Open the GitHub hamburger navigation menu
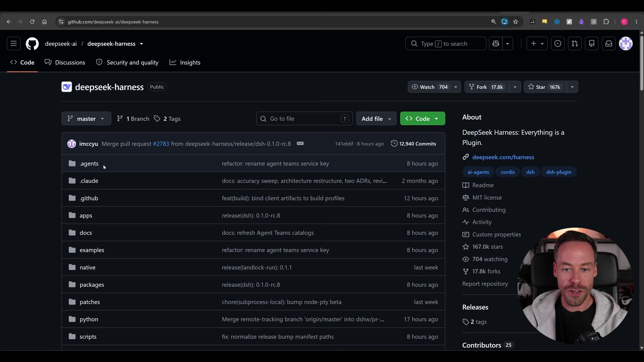Viewport: 644px width, 362px height. tap(13, 44)
